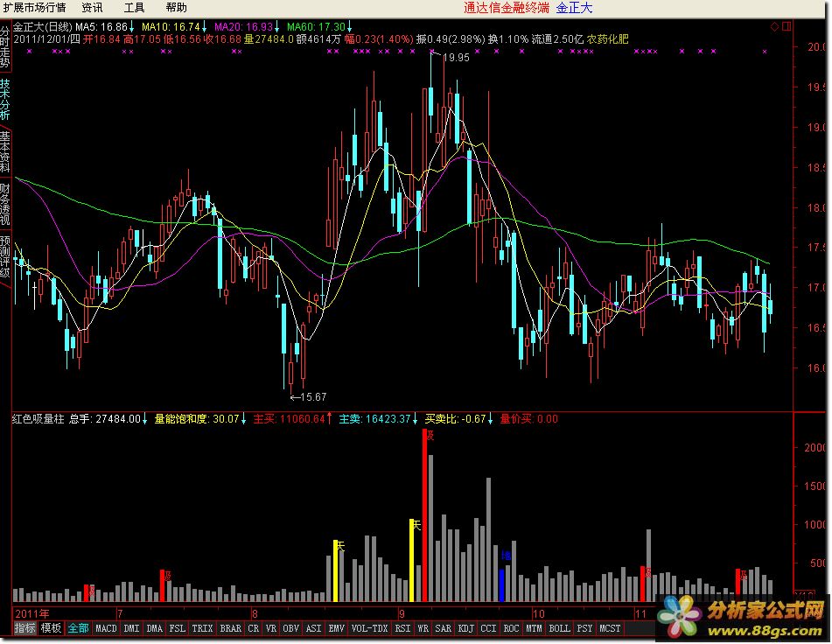Switch indicator to TRIX
832x644 pixels.
point(202,628)
